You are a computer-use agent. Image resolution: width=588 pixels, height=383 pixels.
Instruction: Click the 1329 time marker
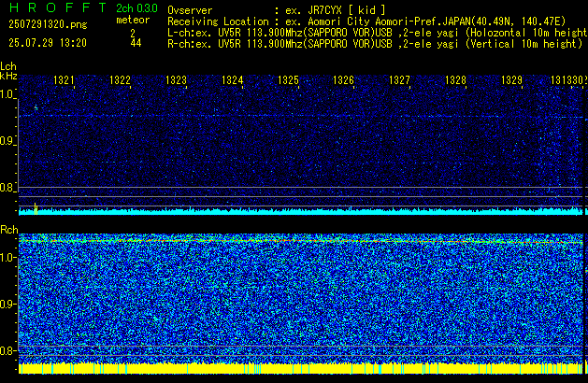point(511,80)
